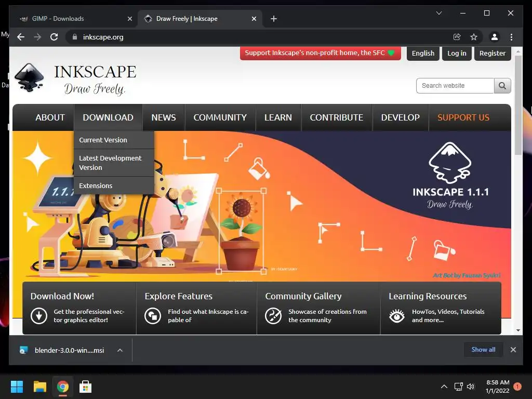
Task: Select the Draw Freely | Inkscape tab
Action: click(199, 19)
